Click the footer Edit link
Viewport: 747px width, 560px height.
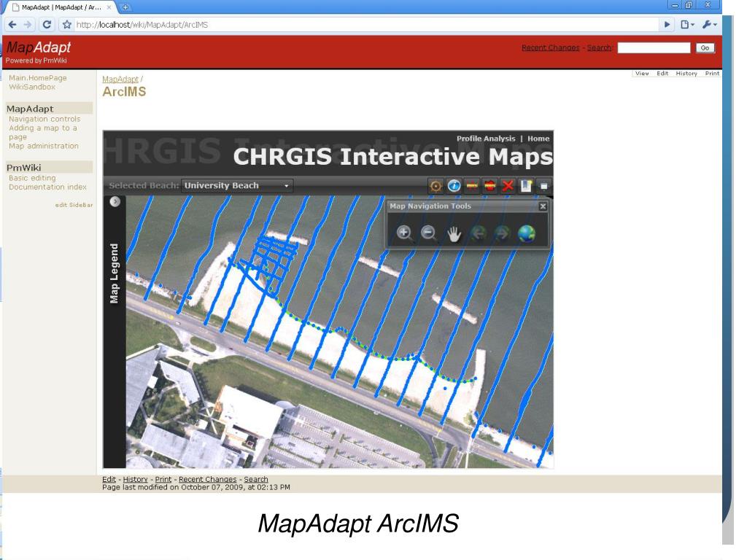(109, 479)
